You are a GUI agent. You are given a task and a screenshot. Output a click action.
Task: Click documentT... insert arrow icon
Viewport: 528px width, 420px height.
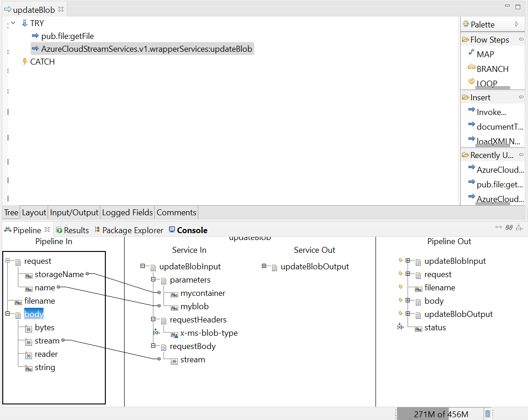(471, 125)
